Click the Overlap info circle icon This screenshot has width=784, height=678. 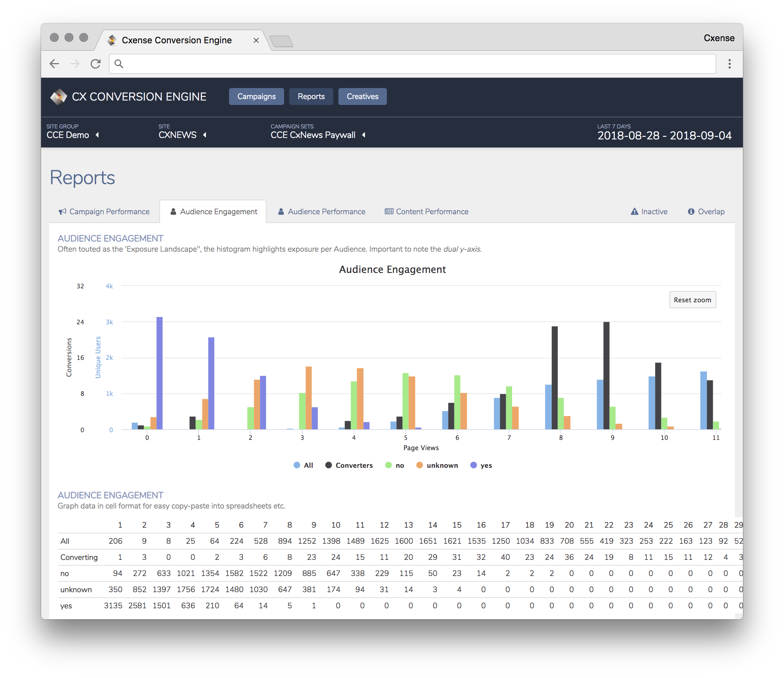pyautogui.click(x=691, y=211)
